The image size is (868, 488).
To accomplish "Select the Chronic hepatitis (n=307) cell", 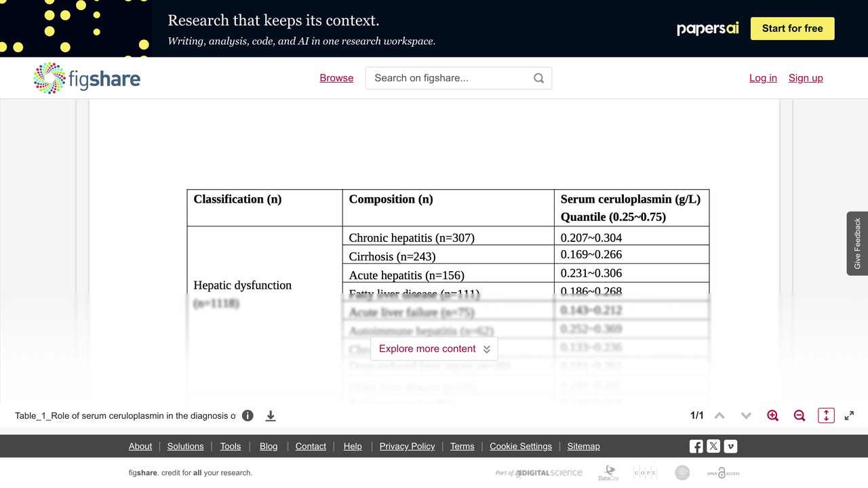I will coord(448,236).
